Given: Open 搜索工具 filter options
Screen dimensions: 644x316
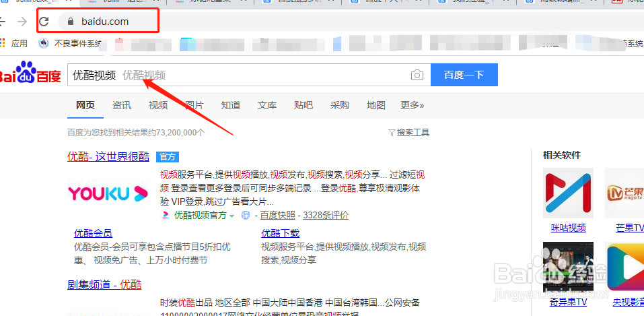Looking at the screenshot, I should 408,133.
